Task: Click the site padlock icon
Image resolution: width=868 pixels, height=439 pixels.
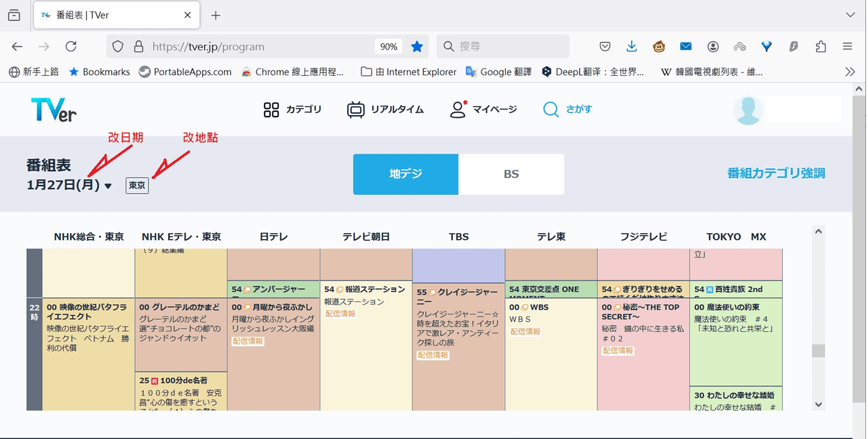Action: [138, 47]
